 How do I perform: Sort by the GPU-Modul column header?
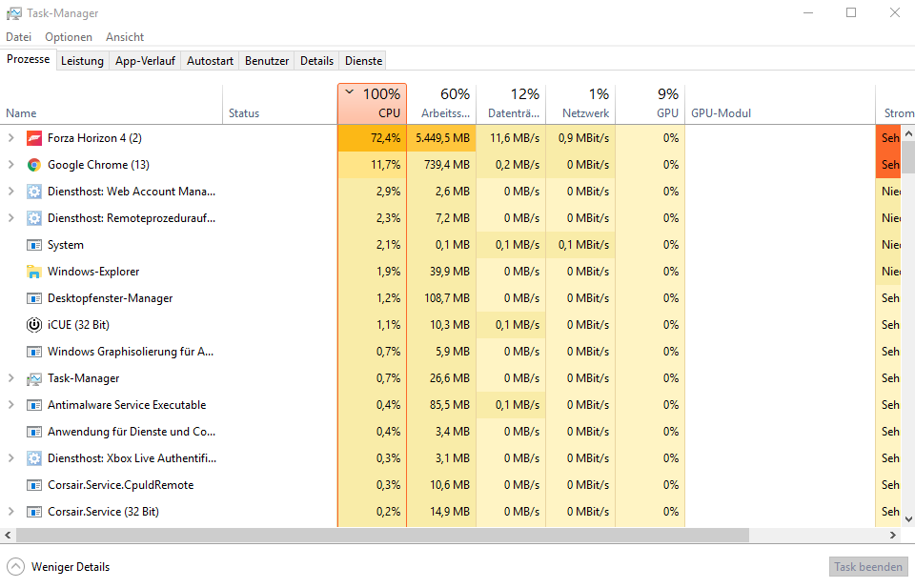(781, 105)
